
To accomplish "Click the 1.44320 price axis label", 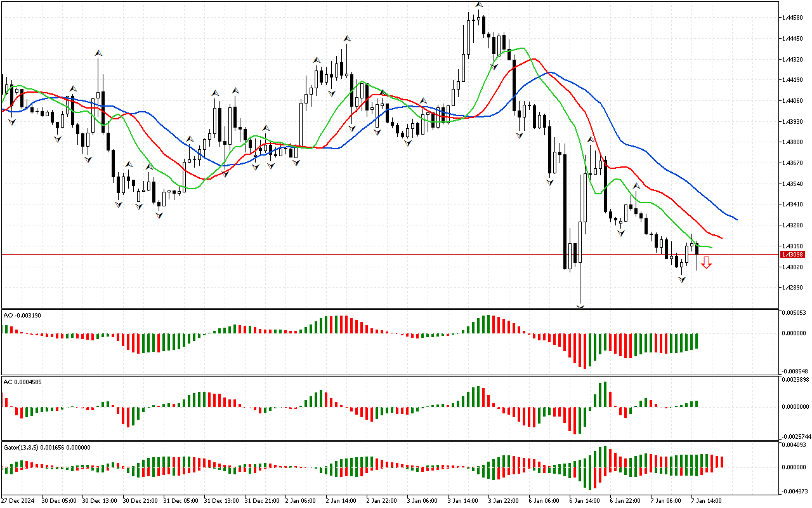I will tap(794, 60).
